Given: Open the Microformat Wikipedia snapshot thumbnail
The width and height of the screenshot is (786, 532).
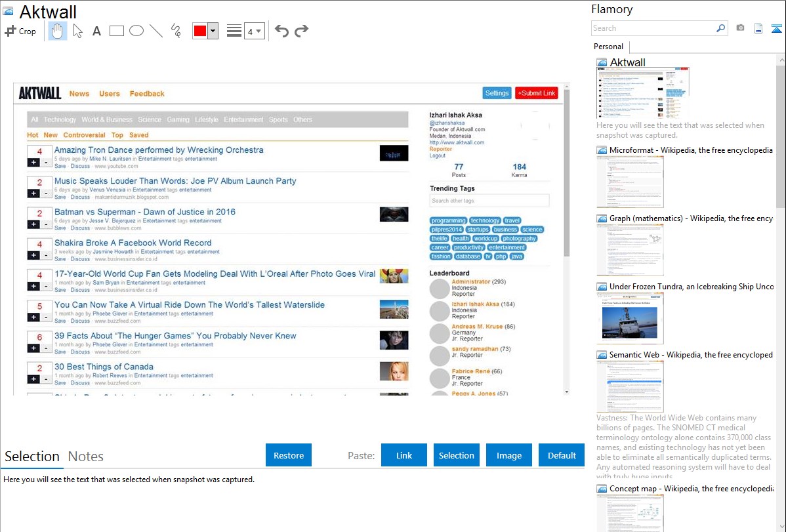Looking at the screenshot, I should (x=630, y=182).
